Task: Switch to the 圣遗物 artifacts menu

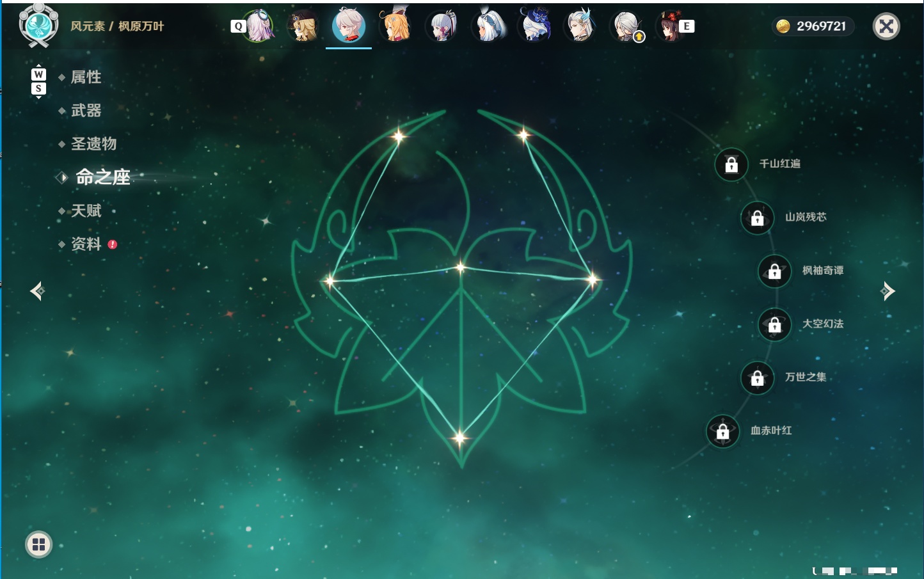Action: tap(93, 143)
